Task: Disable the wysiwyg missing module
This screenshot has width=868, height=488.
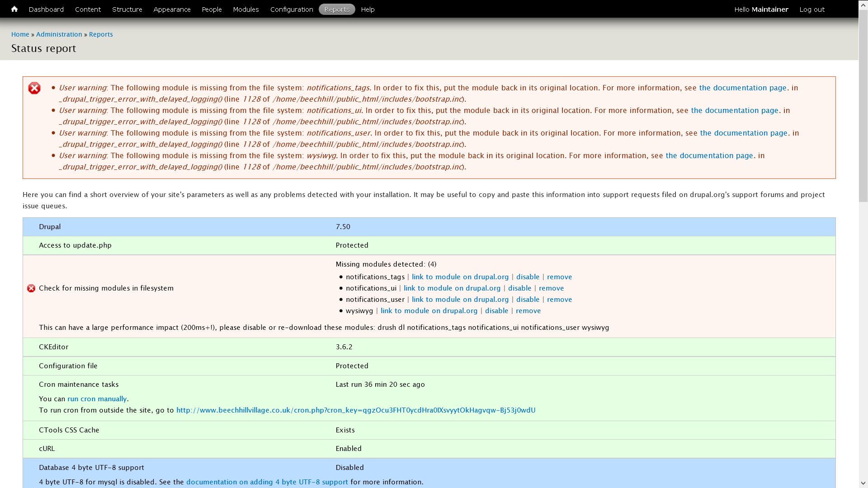Action: tap(496, 310)
